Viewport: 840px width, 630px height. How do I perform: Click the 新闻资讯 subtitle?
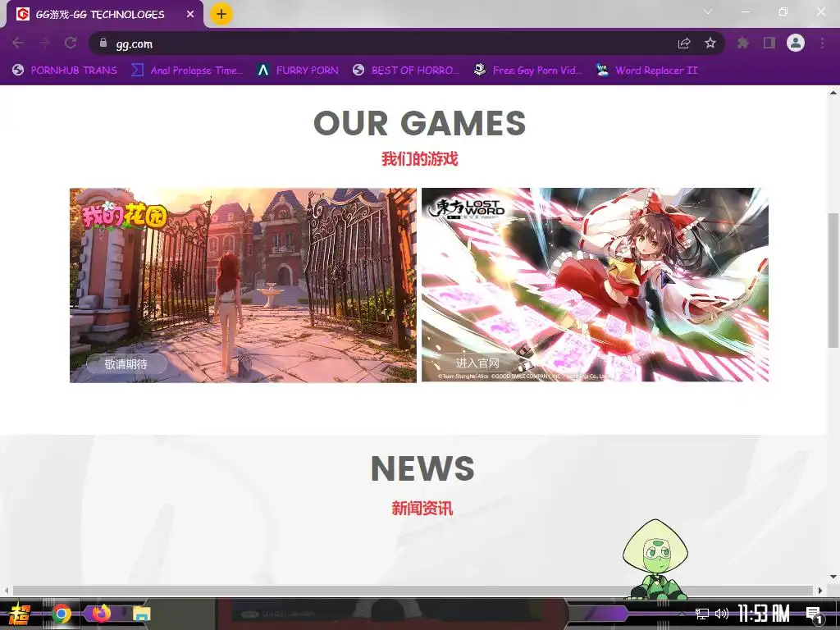pos(422,508)
